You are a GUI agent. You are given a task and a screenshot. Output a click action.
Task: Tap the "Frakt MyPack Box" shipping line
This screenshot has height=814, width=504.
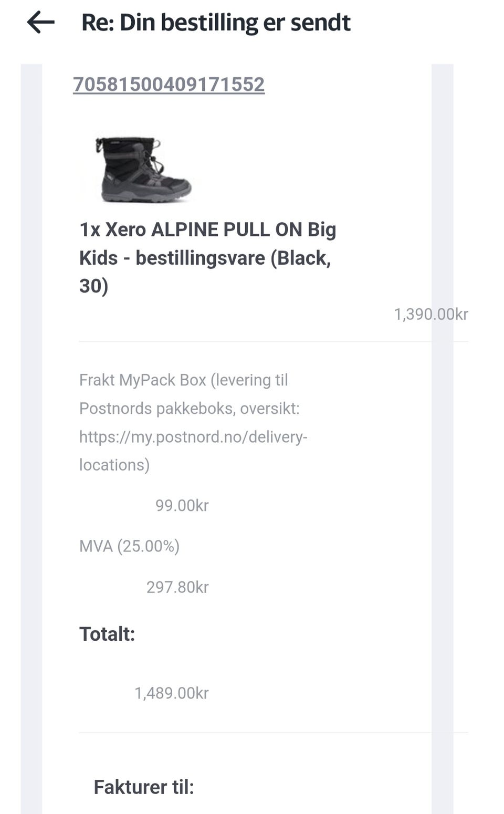coord(183,380)
